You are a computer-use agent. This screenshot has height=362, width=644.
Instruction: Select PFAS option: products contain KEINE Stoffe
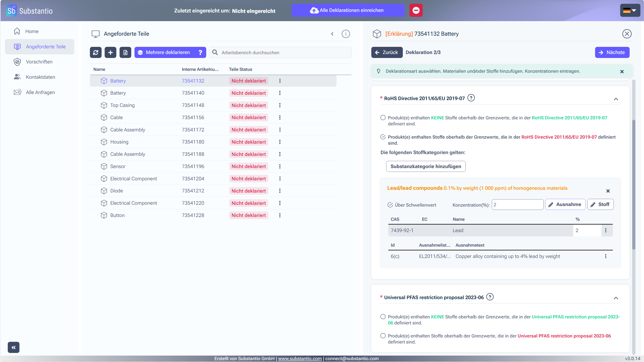(383, 316)
